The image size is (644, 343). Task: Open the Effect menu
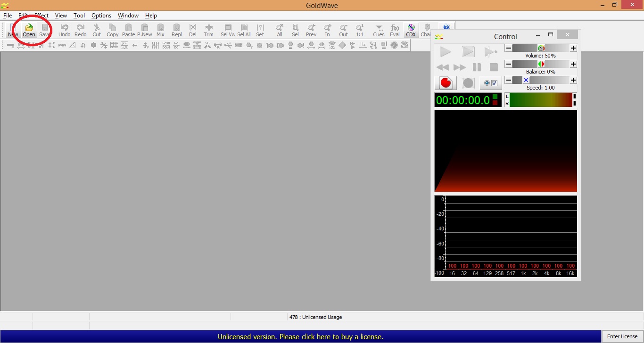pos(41,16)
